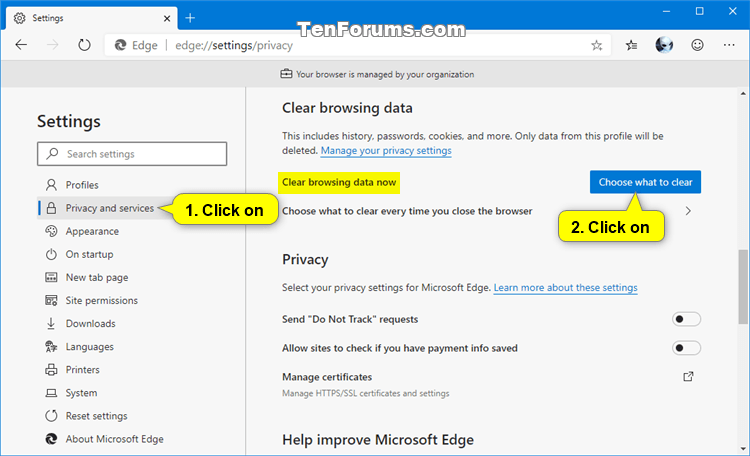Click the scrollbar up arrow

[743, 94]
